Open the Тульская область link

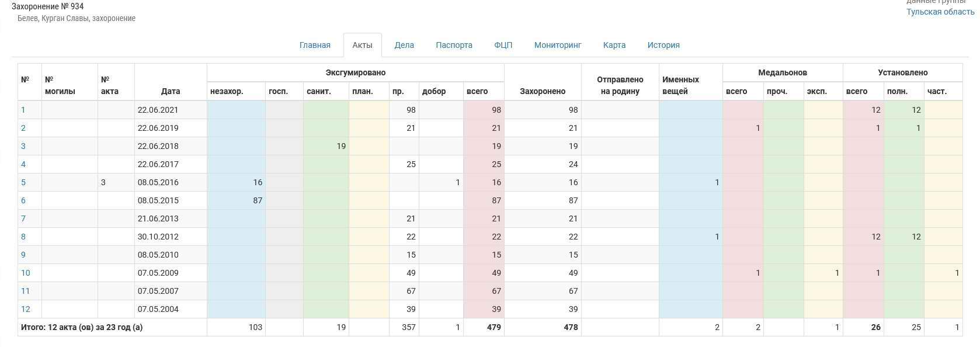point(940,12)
